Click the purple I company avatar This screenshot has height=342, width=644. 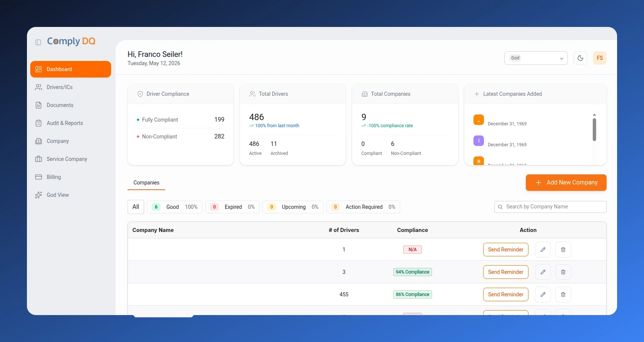tap(479, 141)
